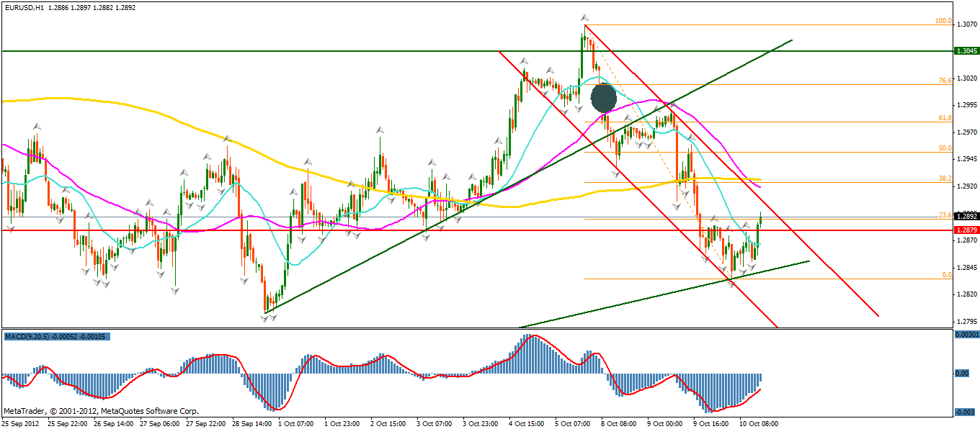The width and height of the screenshot is (980, 429).
Task: Select the fractal arrow below the 1 Oct low
Action: point(266,317)
